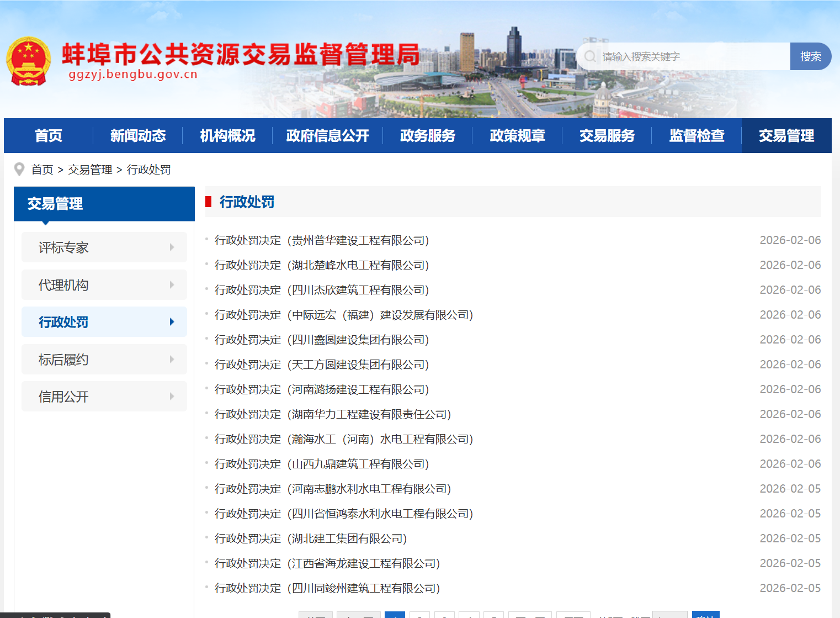Click the date on the 贵州普华建设工程 row
Image resolution: width=840 pixels, height=618 pixels.
coord(790,240)
